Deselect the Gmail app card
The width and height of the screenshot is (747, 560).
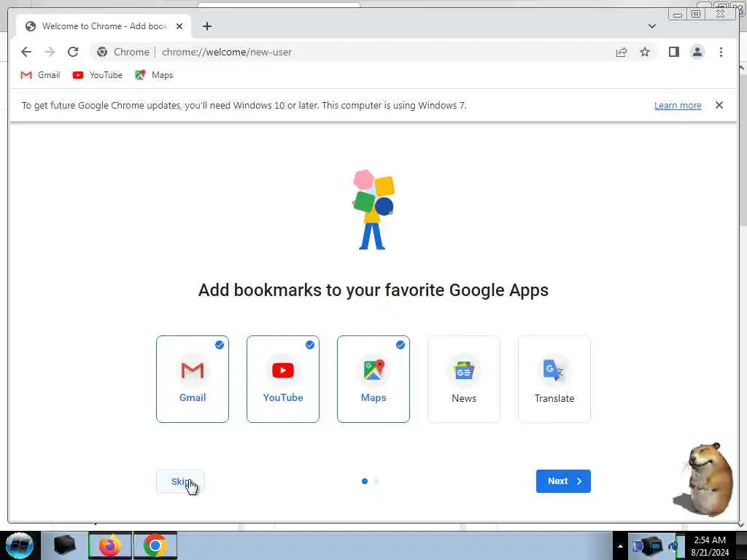(x=193, y=379)
